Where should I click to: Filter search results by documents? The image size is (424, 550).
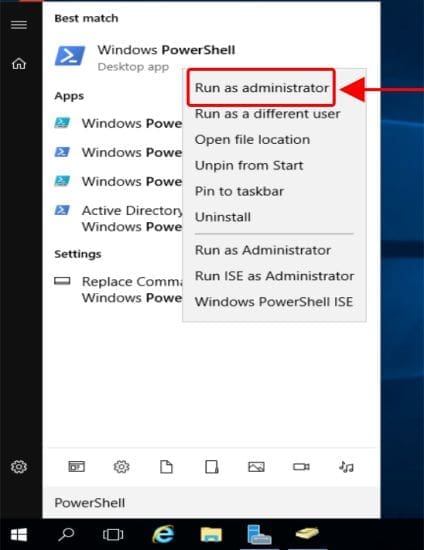[166, 467]
